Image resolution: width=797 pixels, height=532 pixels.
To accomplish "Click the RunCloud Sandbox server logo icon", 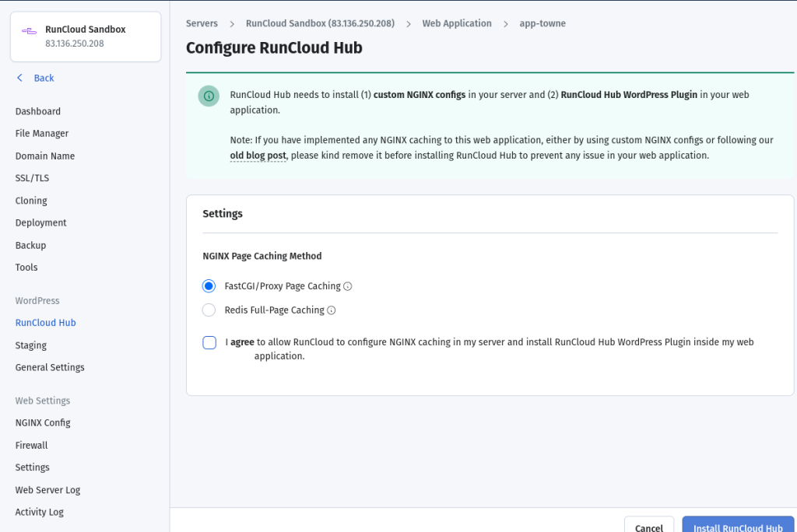I will (x=29, y=31).
